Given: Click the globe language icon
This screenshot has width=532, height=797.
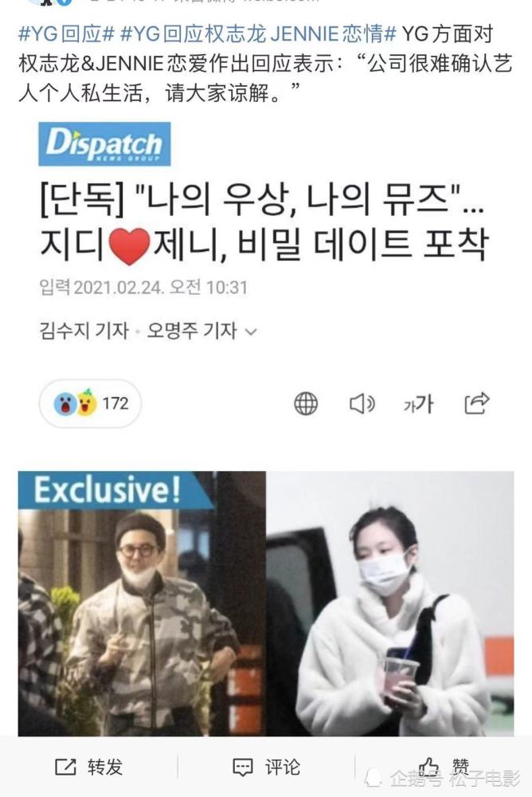Looking at the screenshot, I should click(x=306, y=404).
